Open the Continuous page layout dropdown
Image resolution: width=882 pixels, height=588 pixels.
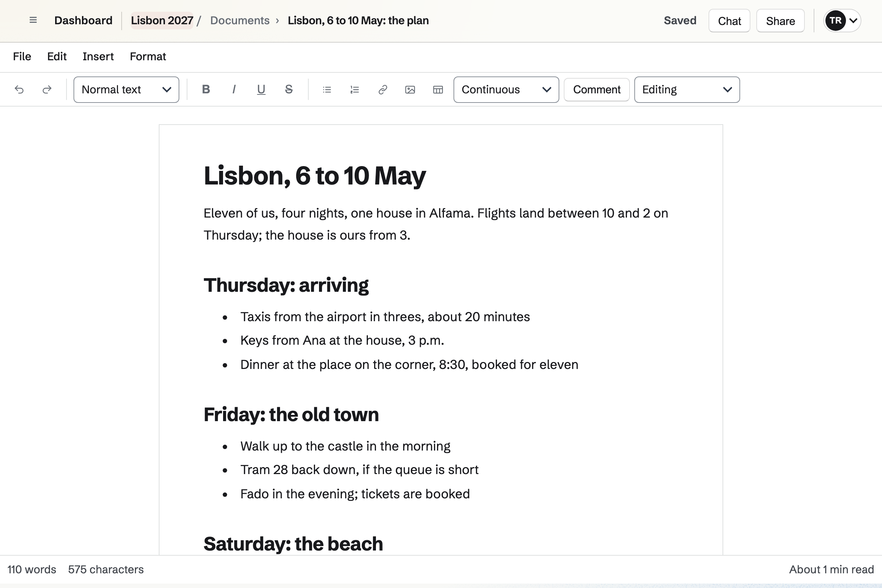tap(506, 90)
